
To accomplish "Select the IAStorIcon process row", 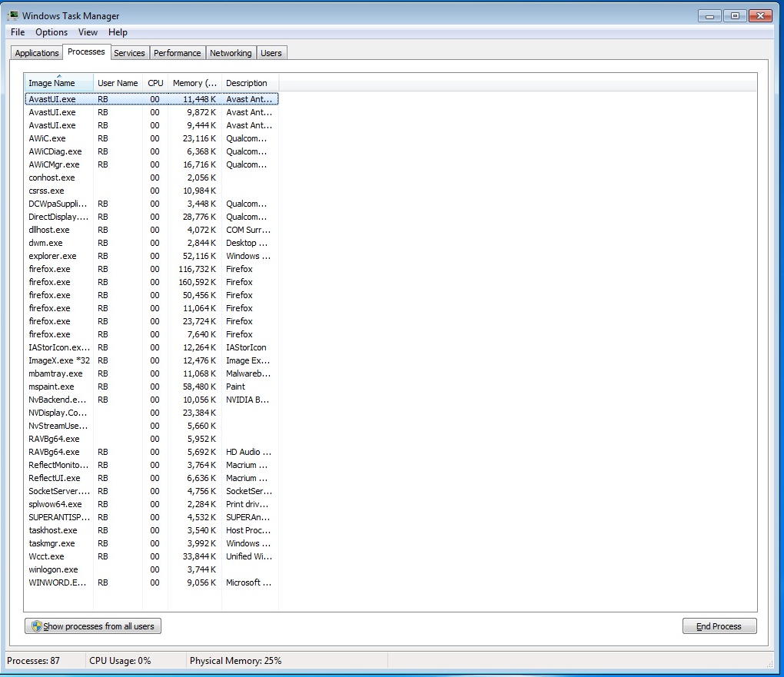I will 151,347.
